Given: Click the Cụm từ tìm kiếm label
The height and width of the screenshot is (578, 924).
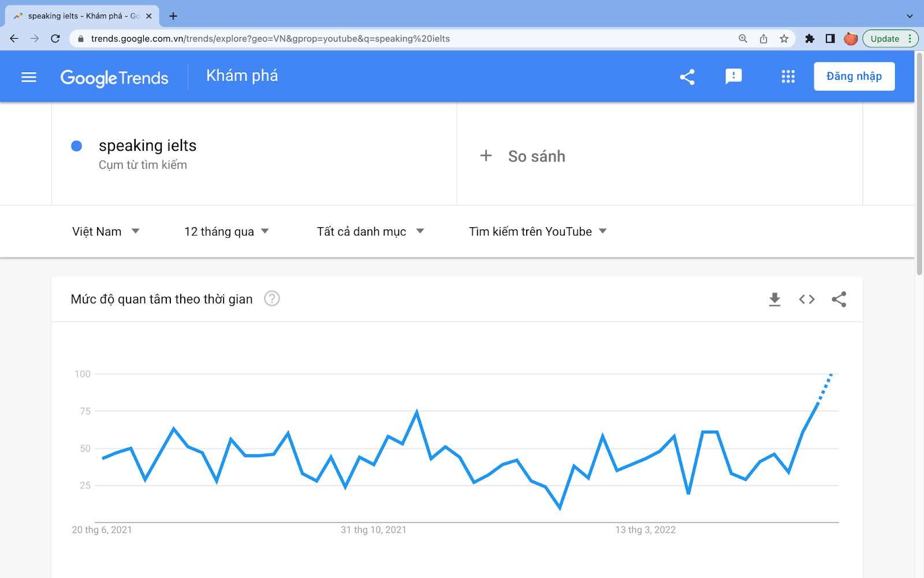Looking at the screenshot, I should (x=143, y=165).
